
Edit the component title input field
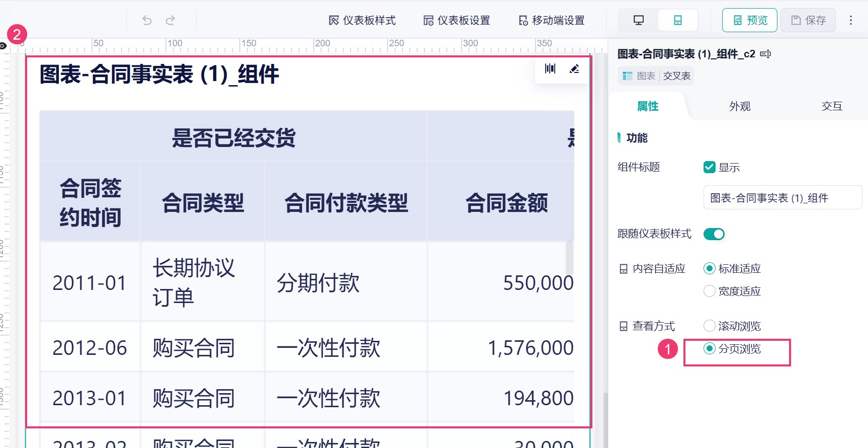783,198
